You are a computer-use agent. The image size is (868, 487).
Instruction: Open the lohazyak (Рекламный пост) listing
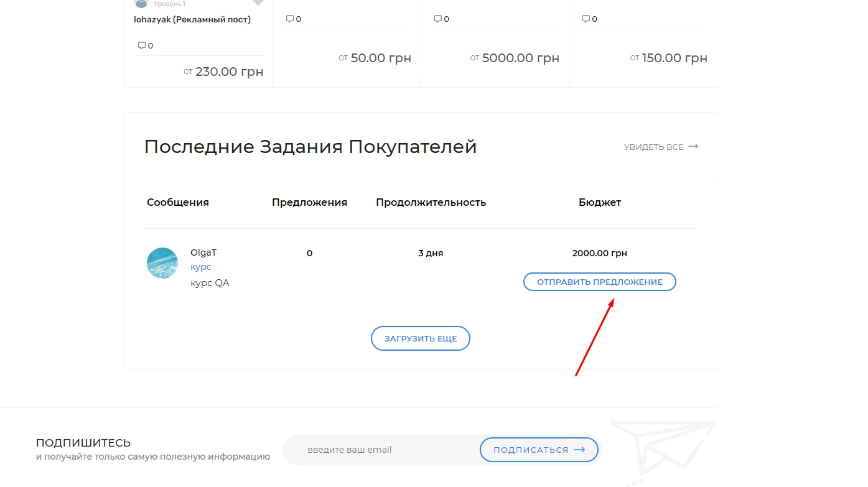(192, 19)
